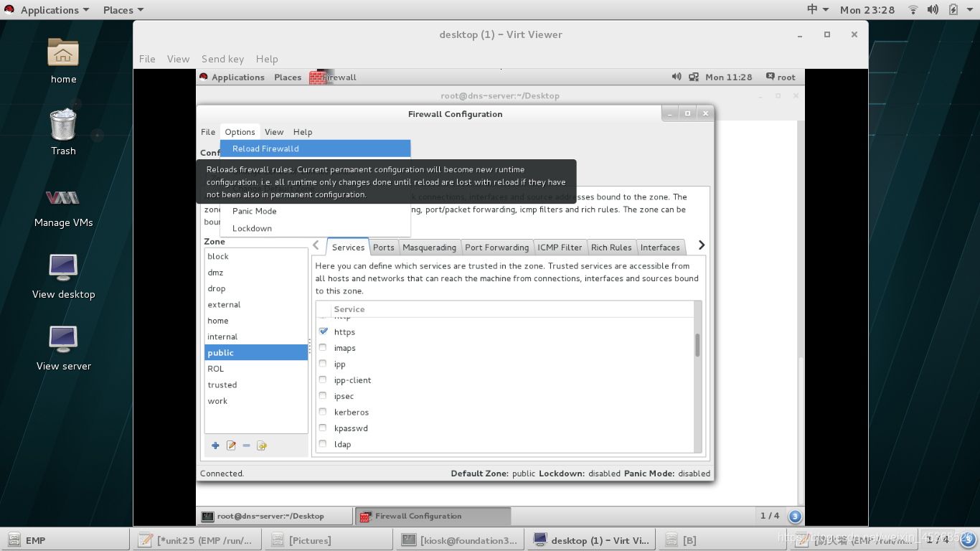The width and height of the screenshot is (980, 551).
Task: Enable the kerberos service checkbox
Action: point(323,412)
